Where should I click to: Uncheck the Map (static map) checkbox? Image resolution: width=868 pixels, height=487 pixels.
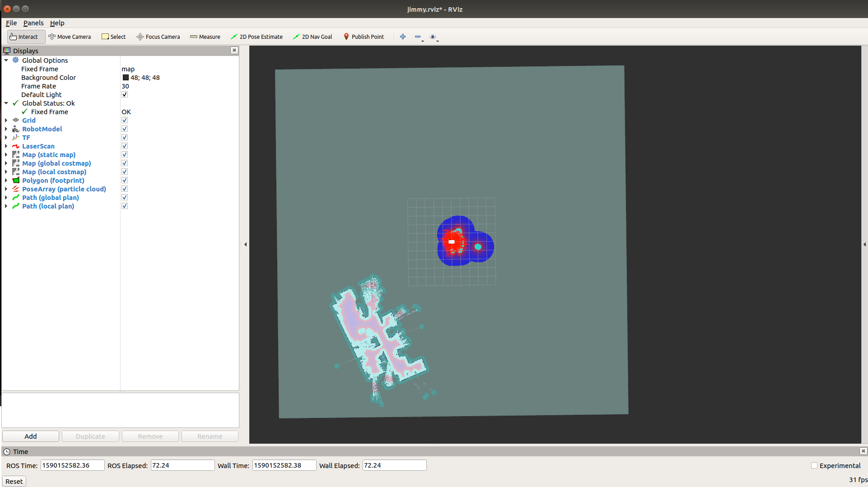tap(125, 154)
